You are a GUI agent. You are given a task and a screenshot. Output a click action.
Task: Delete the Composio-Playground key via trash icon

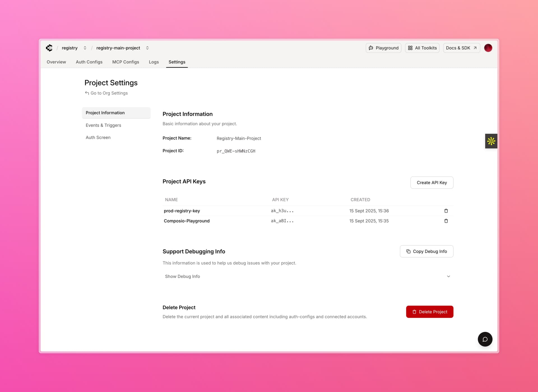[446, 221]
